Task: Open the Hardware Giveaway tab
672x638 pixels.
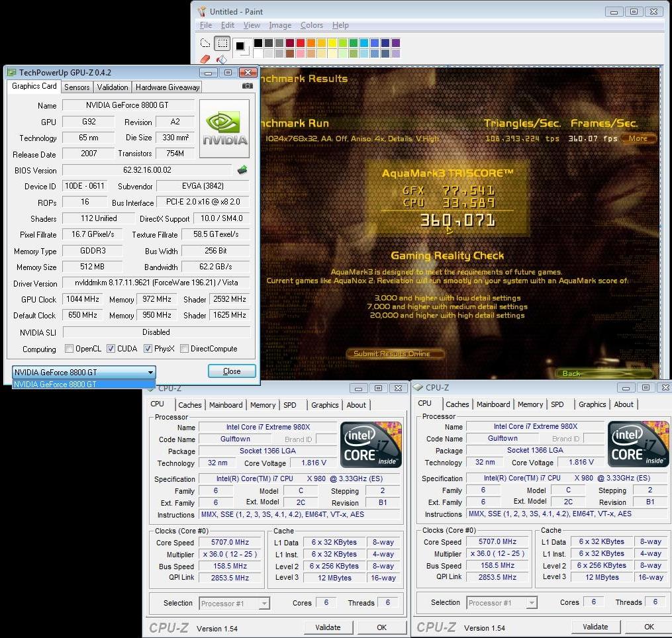Action: (x=168, y=87)
